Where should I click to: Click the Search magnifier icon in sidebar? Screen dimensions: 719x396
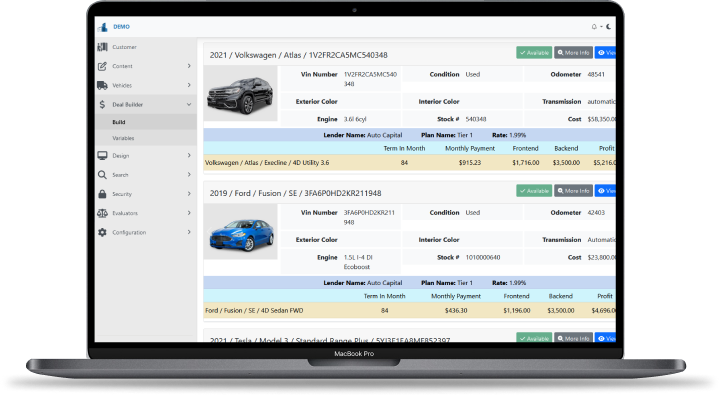coord(102,175)
